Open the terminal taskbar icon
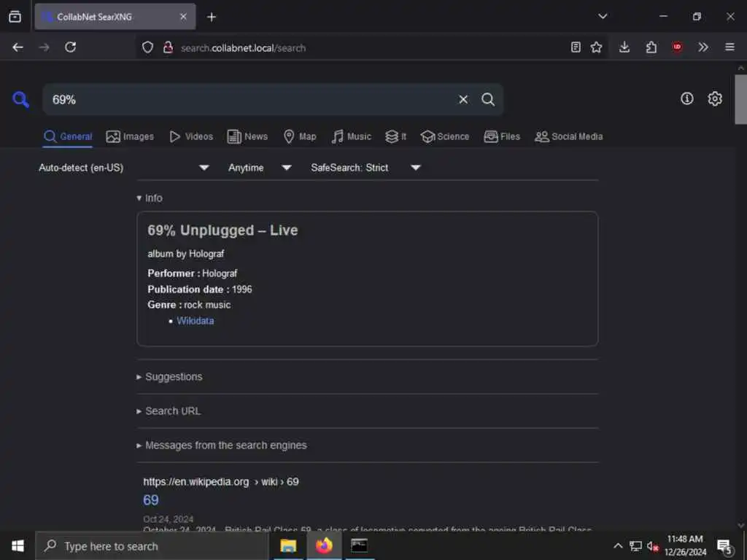Screen dimensions: 747x560 pyautogui.click(x=359, y=546)
